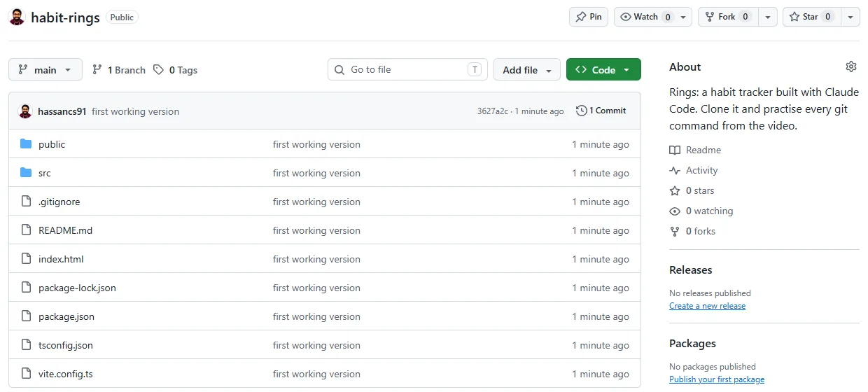868x392 pixels.
Task: Open the tsconfig.json file
Action: (66, 345)
